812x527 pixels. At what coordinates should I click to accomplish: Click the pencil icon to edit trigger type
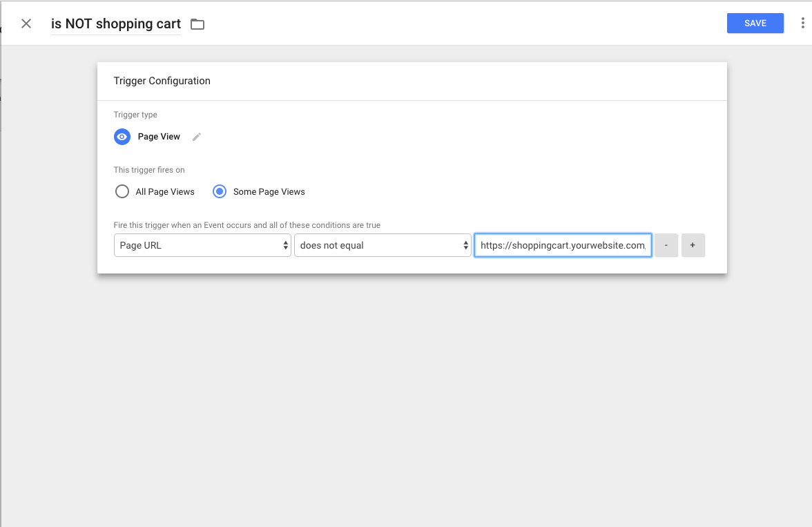click(x=195, y=137)
